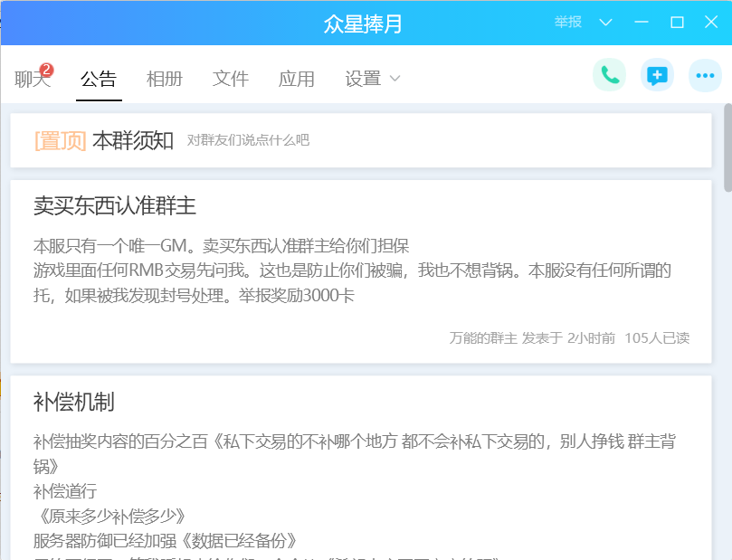View the 105人已读 reader list
This screenshot has width=732, height=560.
tap(657, 338)
